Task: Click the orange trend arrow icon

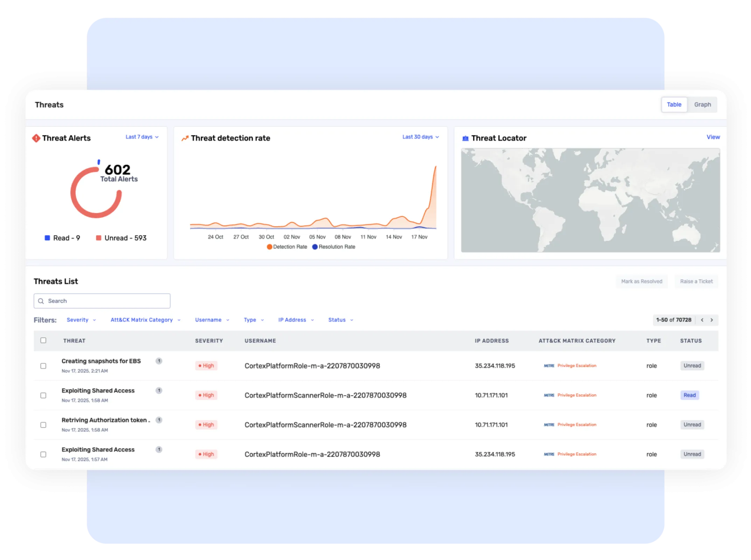Action: point(185,138)
